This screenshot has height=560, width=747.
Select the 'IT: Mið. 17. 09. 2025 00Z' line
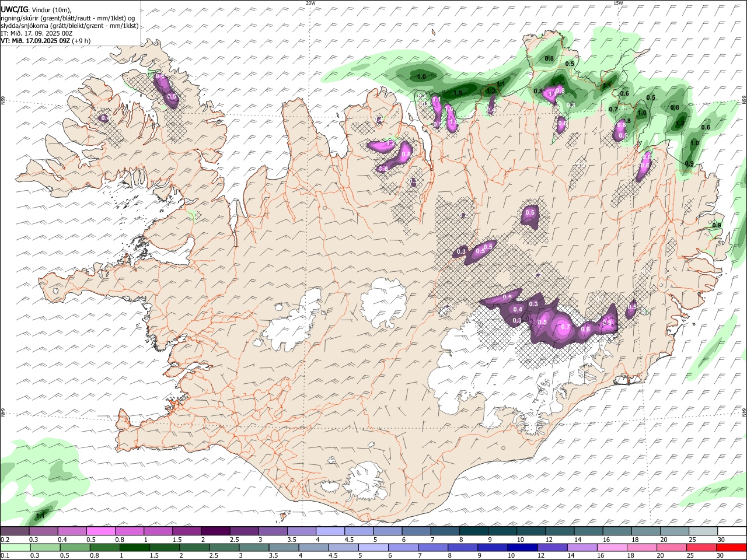click(x=36, y=33)
